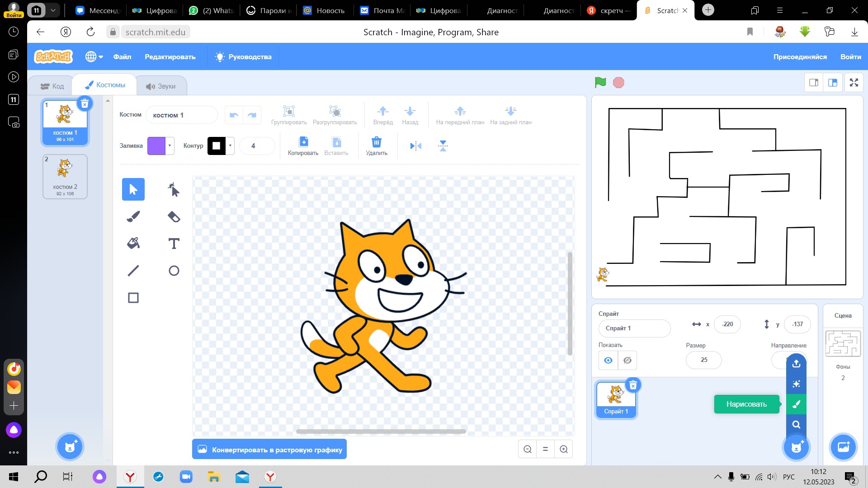Image resolution: width=868 pixels, height=488 pixels.
Task: Search sprite library with magnifier
Action: [796, 424]
